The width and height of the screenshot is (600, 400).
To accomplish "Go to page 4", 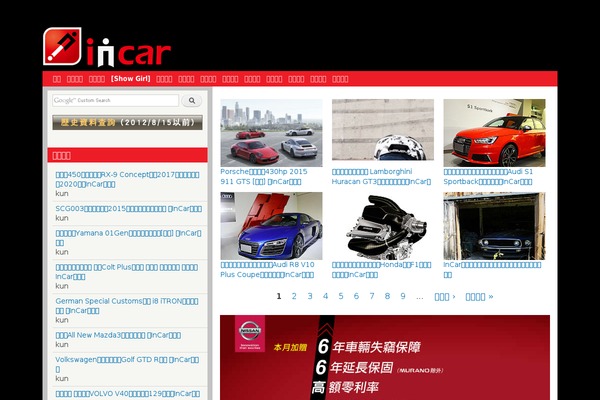I will click(x=325, y=296).
